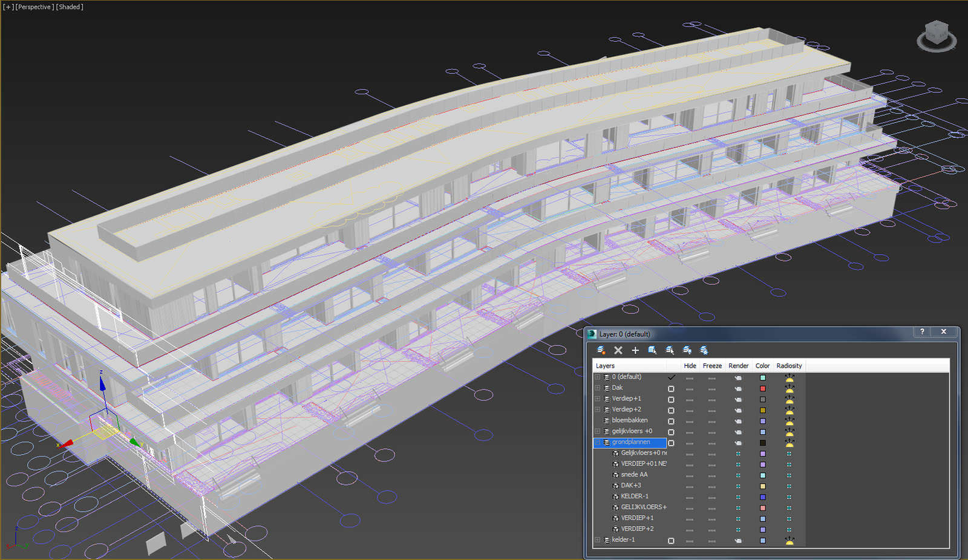Collapse the grondplannen layer
Viewport: 968px width, 560px height.
pos(598,442)
